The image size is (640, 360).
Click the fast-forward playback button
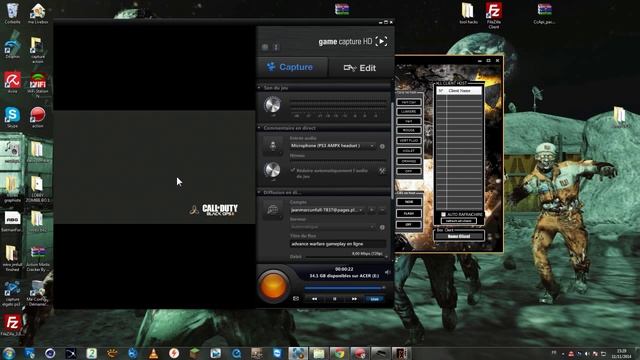pos(354,299)
